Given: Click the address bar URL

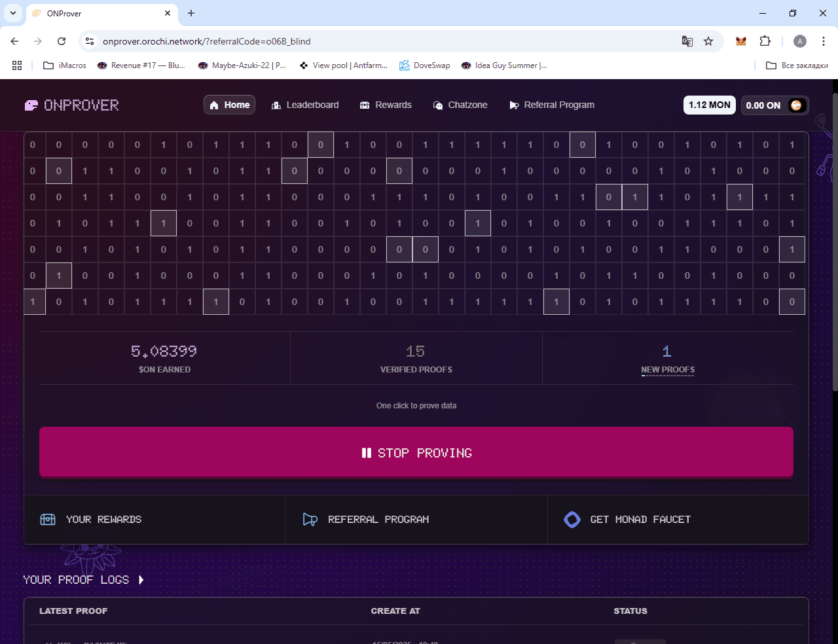Looking at the screenshot, I should (x=207, y=41).
